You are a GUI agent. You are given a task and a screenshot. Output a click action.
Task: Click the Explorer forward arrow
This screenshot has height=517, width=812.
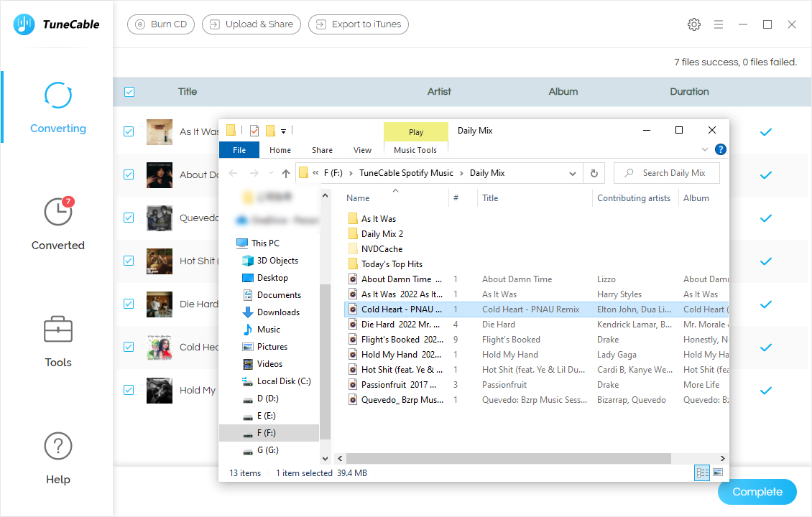tap(254, 173)
